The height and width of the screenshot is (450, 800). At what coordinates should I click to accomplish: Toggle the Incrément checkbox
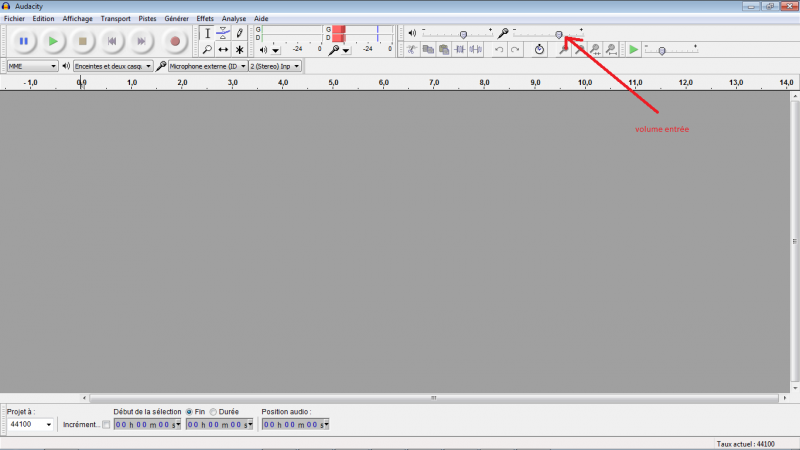pos(106,424)
